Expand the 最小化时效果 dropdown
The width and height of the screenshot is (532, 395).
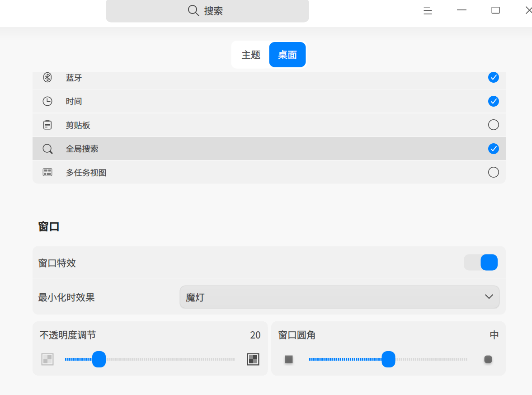pos(339,297)
